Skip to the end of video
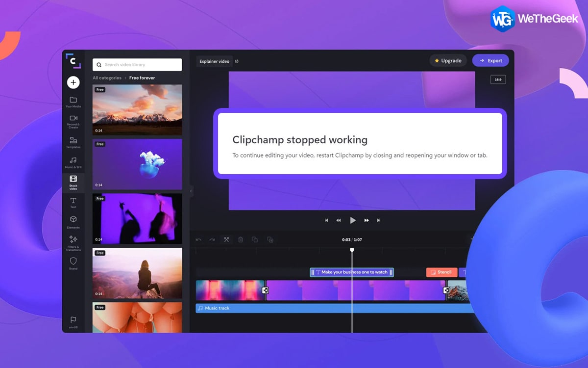This screenshot has height=368, width=588. click(379, 220)
